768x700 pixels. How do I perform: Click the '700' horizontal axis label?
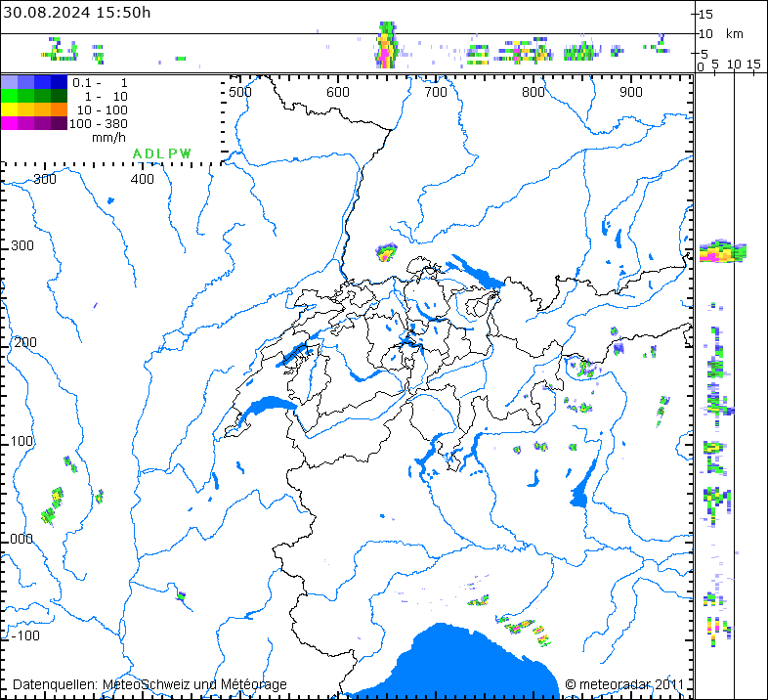tap(436, 92)
